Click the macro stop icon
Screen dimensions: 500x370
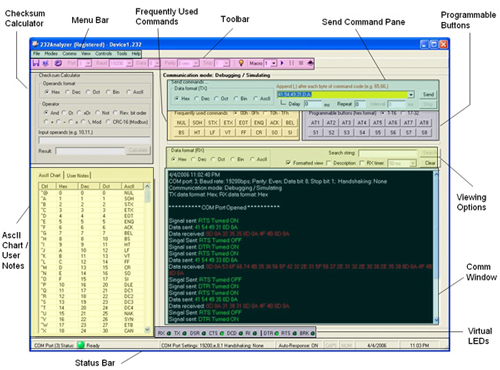tap(301, 63)
